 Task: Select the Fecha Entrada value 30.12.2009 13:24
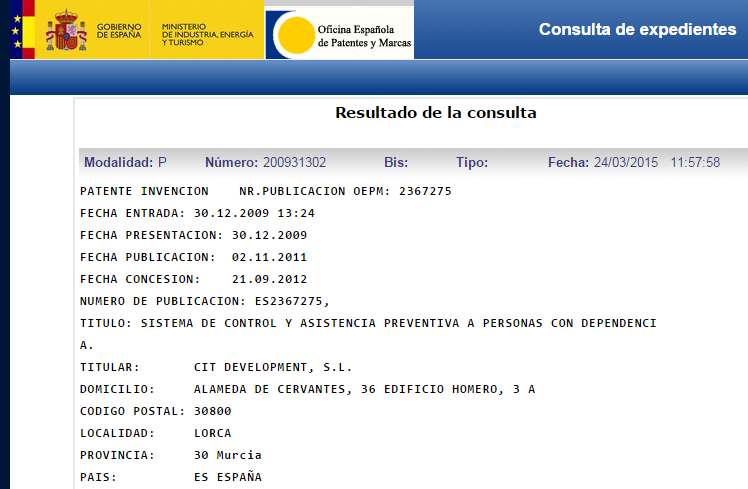tap(254, 213)
